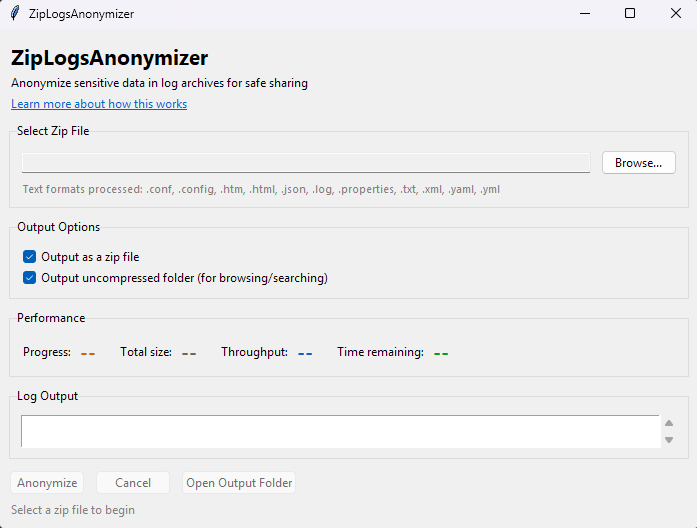Click the Anonymize button
Image resolution: width=697 pixels, height=528 pixels.
coord(47,483)
